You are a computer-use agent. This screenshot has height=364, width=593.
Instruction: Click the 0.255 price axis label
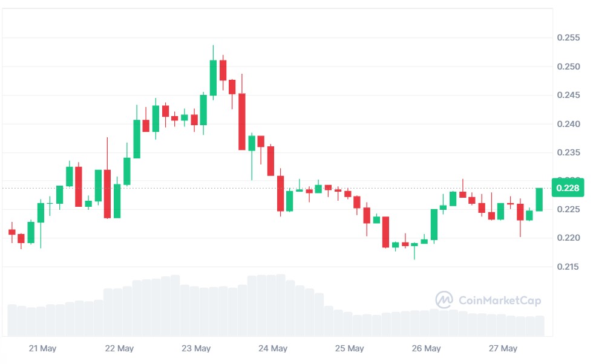coord(568,37)
